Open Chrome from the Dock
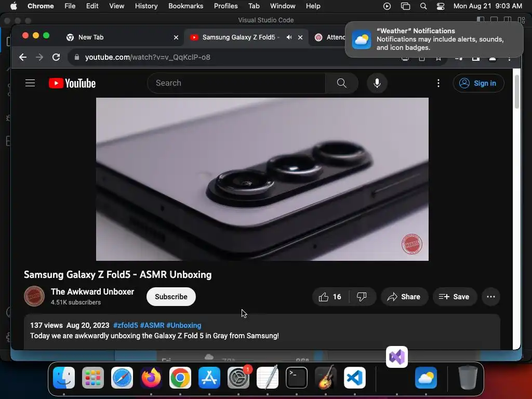532x399 pixels. click(x=180, y=378)
